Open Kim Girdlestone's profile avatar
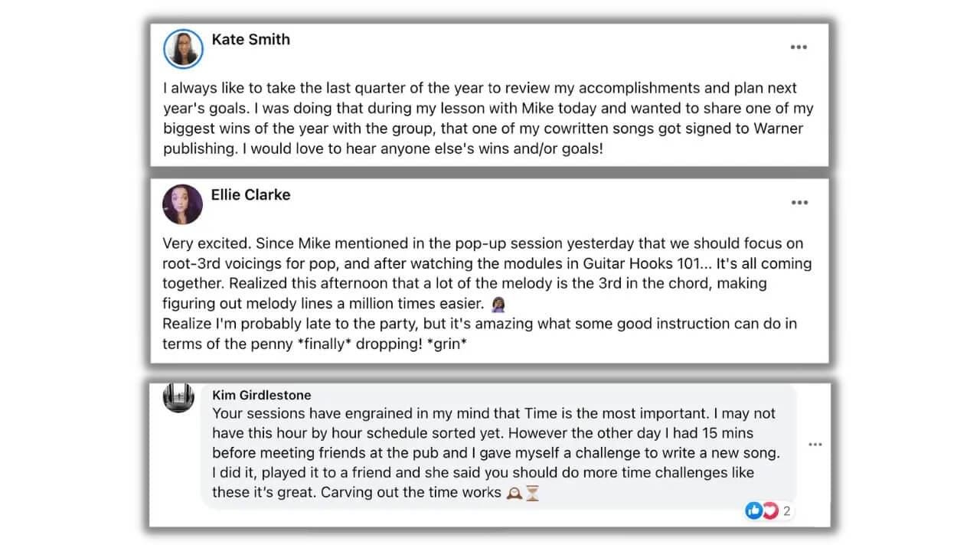This screenshot has height=551, width=980. click(178, 398)
